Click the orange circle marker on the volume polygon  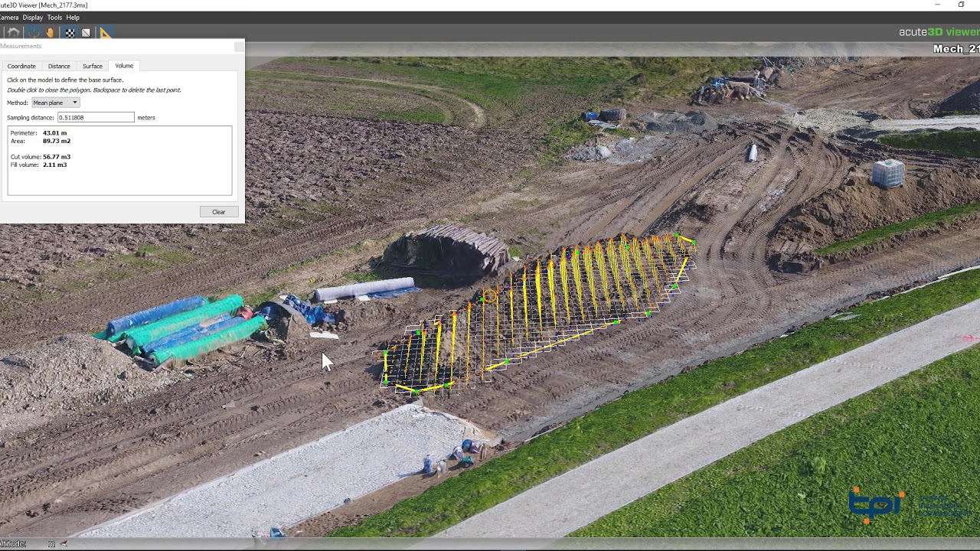tap(489, 295)
